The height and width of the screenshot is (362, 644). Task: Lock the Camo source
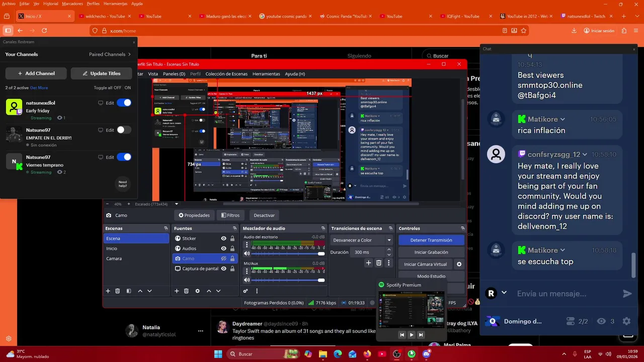(232, 258)
